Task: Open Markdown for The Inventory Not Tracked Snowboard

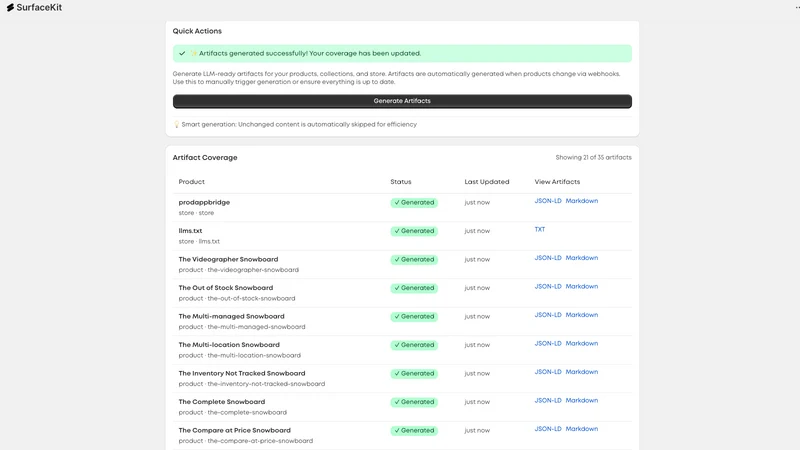Action: click(582, 372)
